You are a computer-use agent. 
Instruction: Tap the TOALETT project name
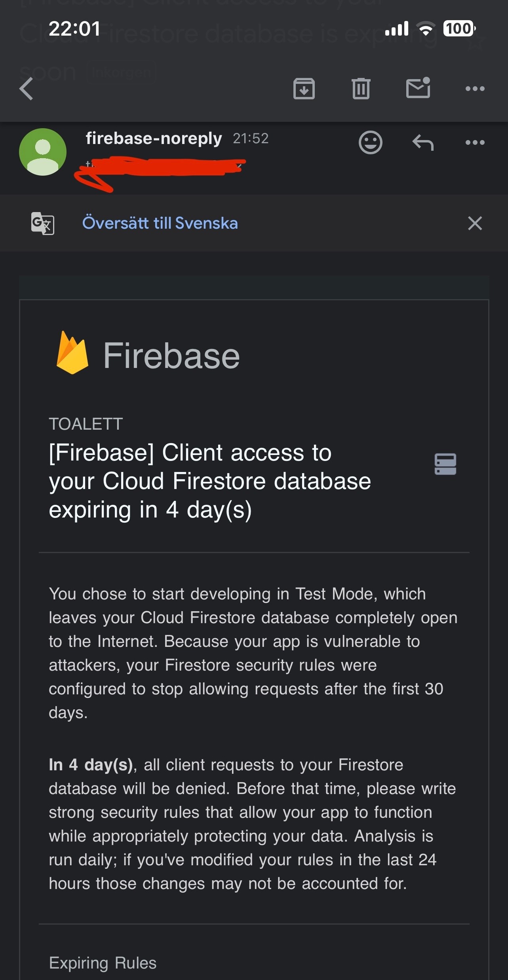tap(86, 424)
